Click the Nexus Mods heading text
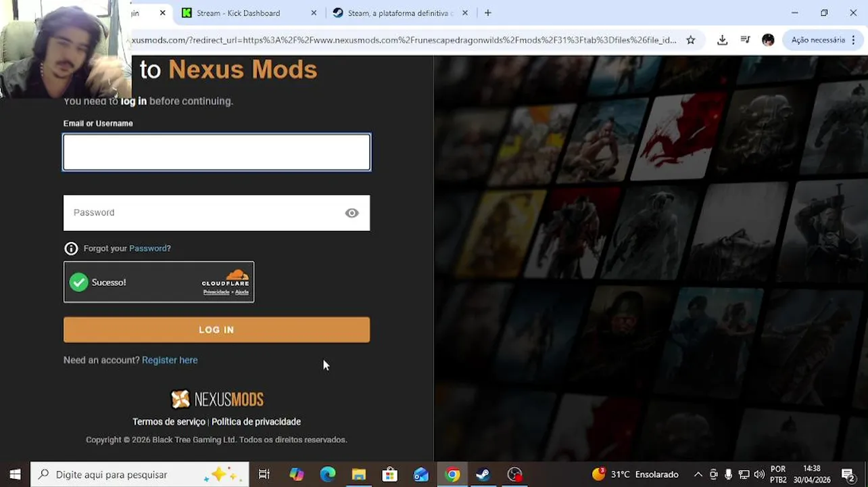The height and width of the screenshot is (487, 868). tap(243, 69)
